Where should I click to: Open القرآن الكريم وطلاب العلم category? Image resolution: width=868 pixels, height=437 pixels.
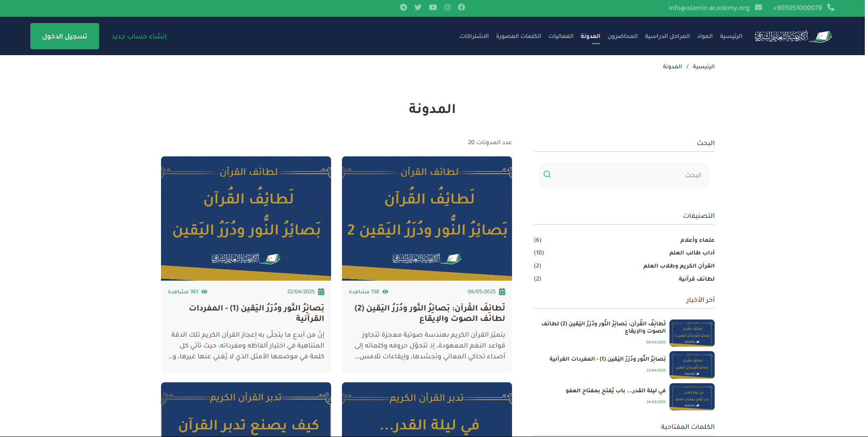pyautogui.click(x=678, y=266)
